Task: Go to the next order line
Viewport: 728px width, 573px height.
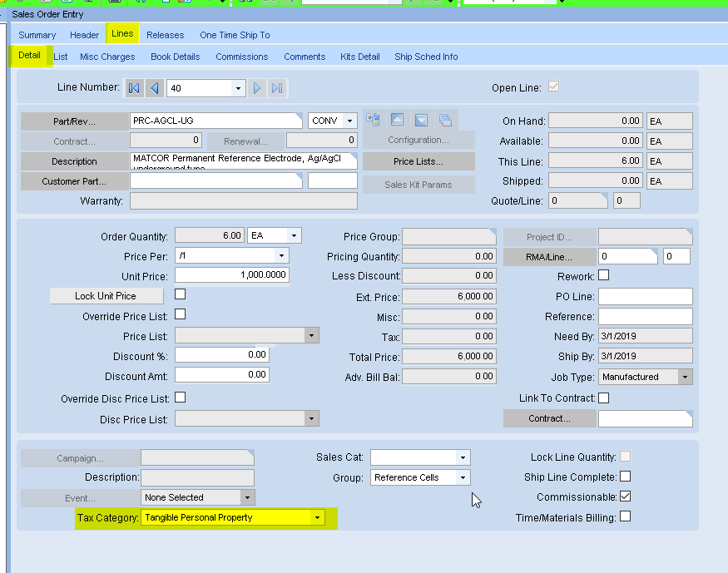Action: click(x=257, y=88)
